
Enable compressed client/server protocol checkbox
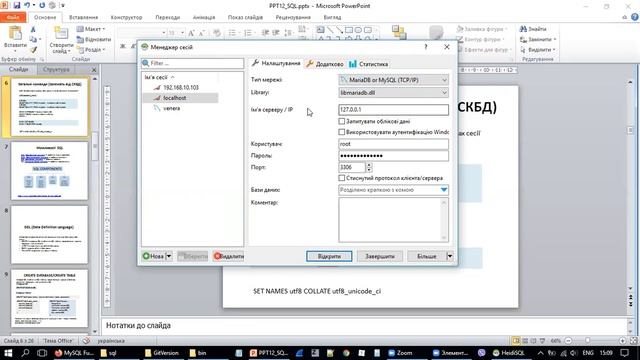[x=342, y=178]
